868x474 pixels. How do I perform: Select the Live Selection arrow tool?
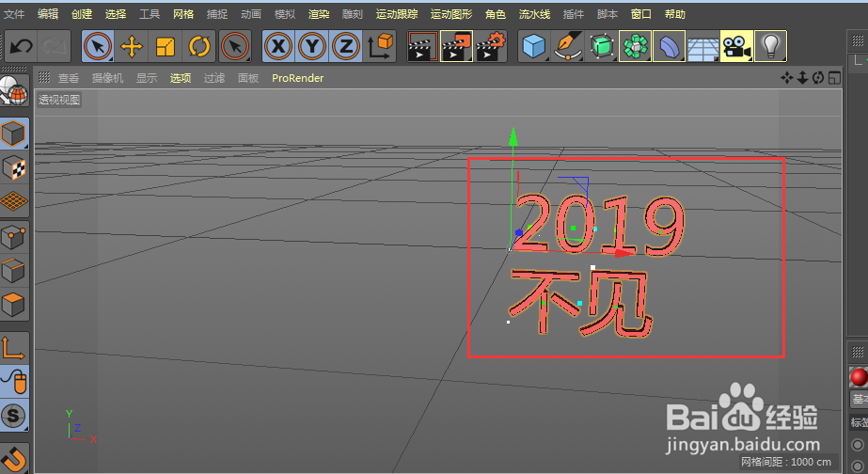(98, 46)
